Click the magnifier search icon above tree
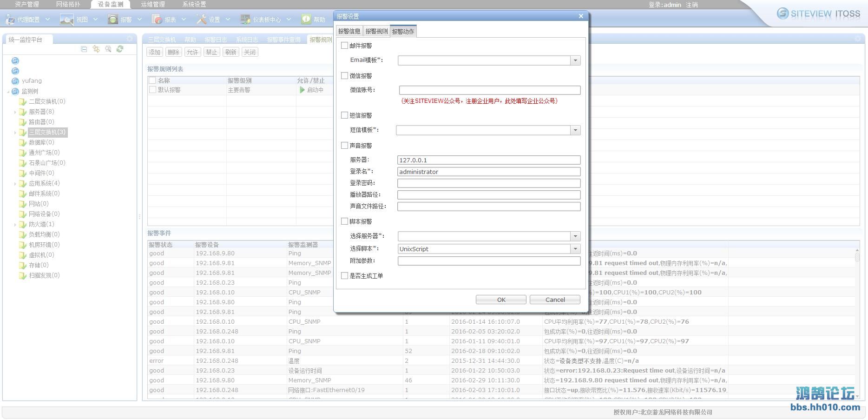Image resolution: width=868 pixels, height=420 pixels. 108,49
